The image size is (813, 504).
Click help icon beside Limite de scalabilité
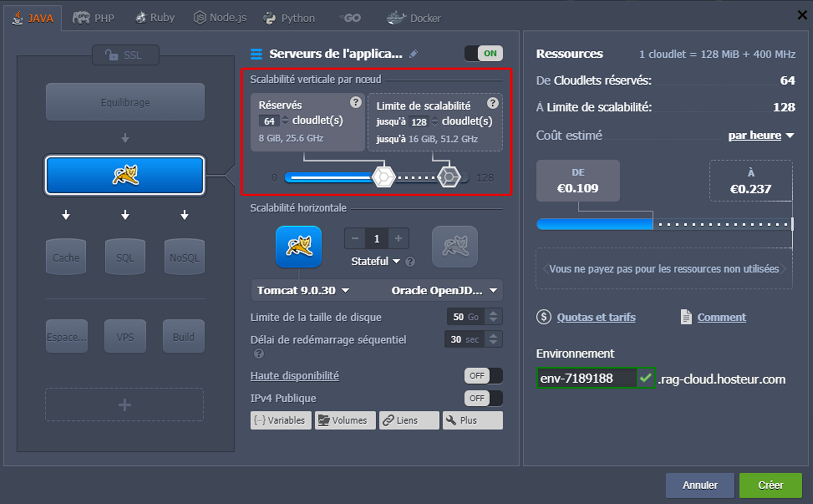(x=492, y=103)
